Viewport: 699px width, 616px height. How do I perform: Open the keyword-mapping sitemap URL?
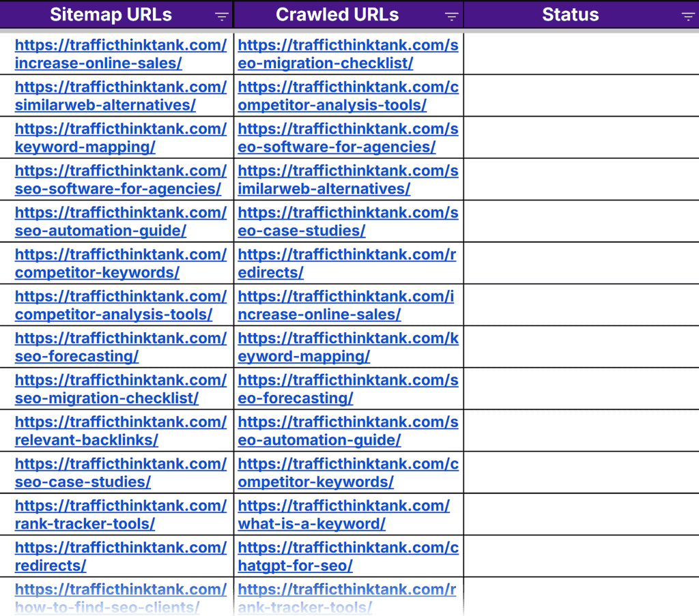pos(122,137)
